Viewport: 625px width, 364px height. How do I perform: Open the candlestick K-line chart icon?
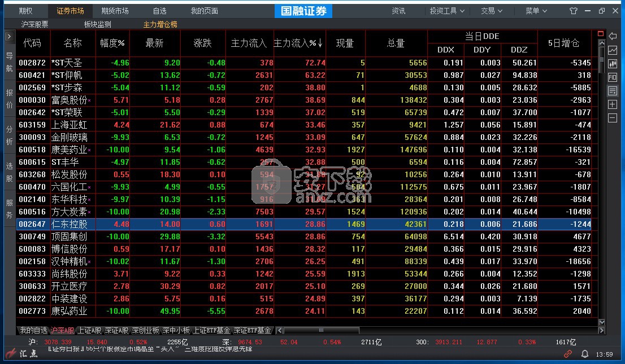[x=613, y=64]
